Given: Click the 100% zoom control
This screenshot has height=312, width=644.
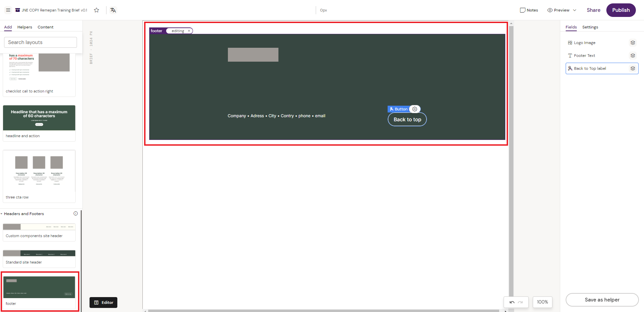Looking at the screenshot, I should pyautogui.click(x=542, y=302).
